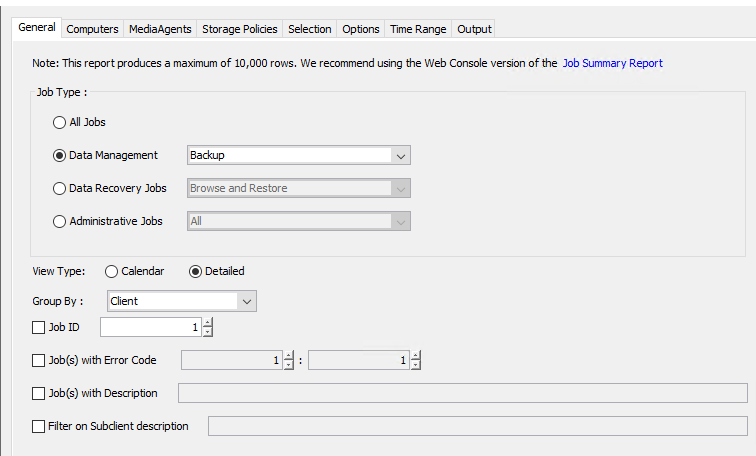Click the Job ID number field
756x456 pixels.
151,327
